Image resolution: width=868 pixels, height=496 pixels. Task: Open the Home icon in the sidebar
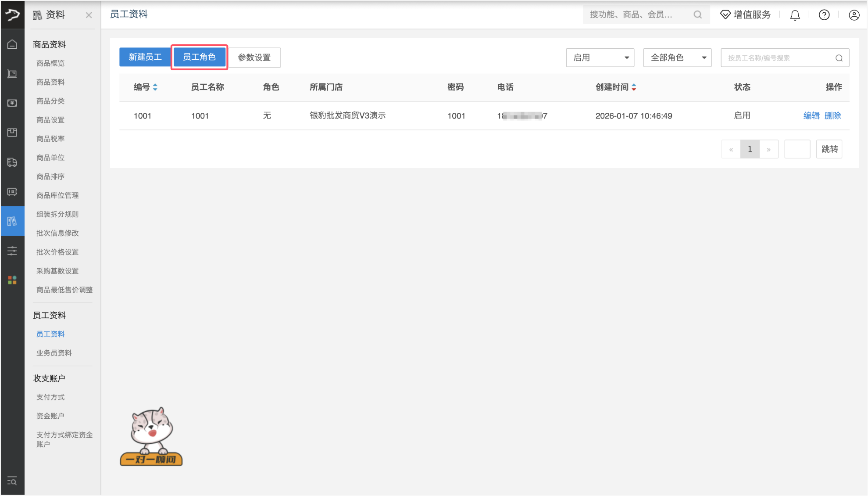(x=12, y=43)
